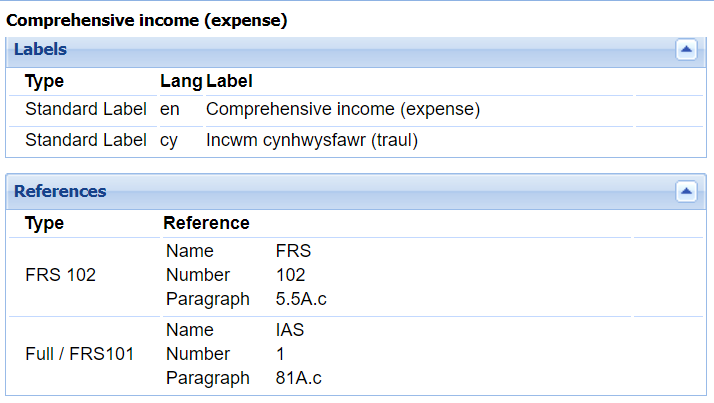
Task: Click the name value 'FRS'
Action: [293, 251]
